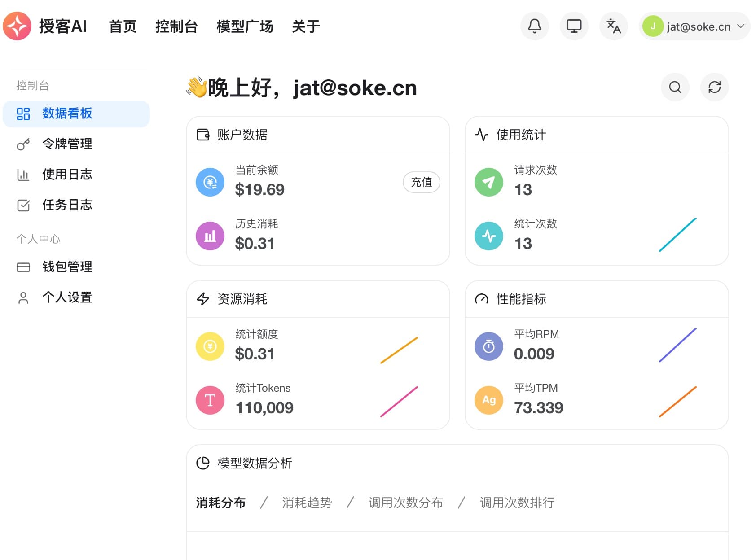This screenshot has height=560, width=756.
Task: Click the search icon beside greeting
Action: click(x=675, y=87)
